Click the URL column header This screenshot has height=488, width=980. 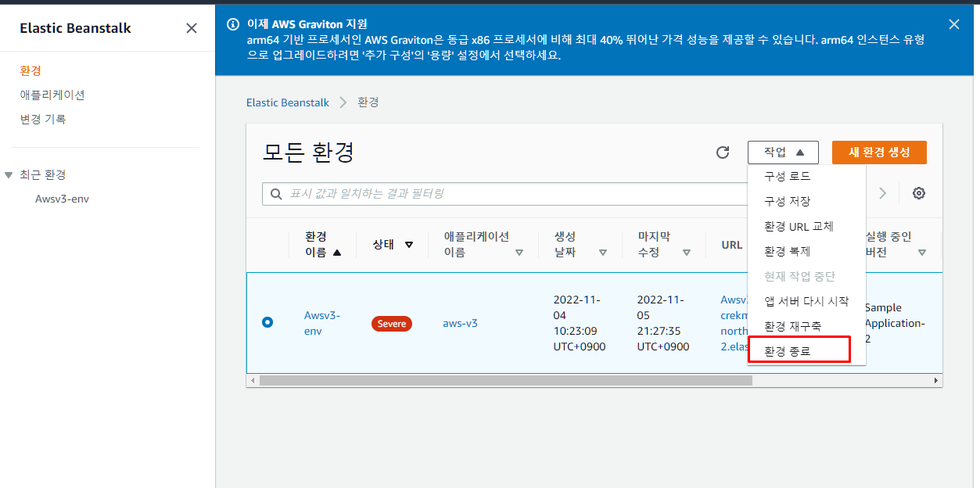[732, 245]
